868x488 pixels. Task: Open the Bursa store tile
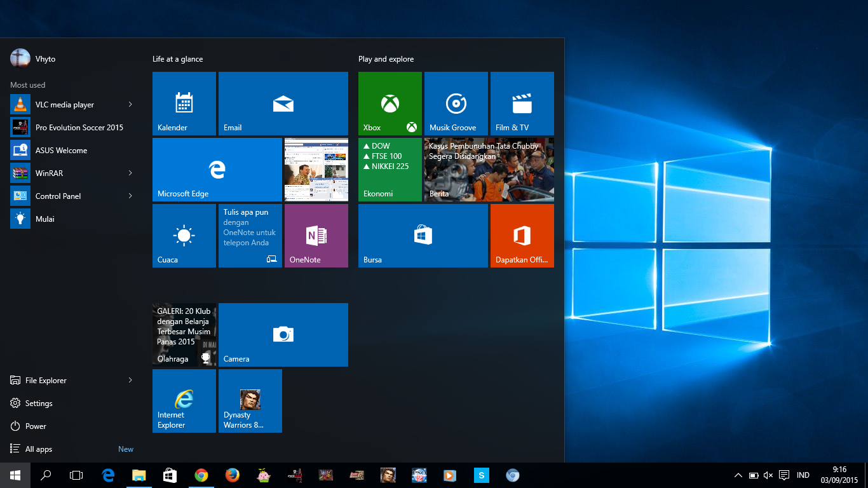tap(423, 236)
